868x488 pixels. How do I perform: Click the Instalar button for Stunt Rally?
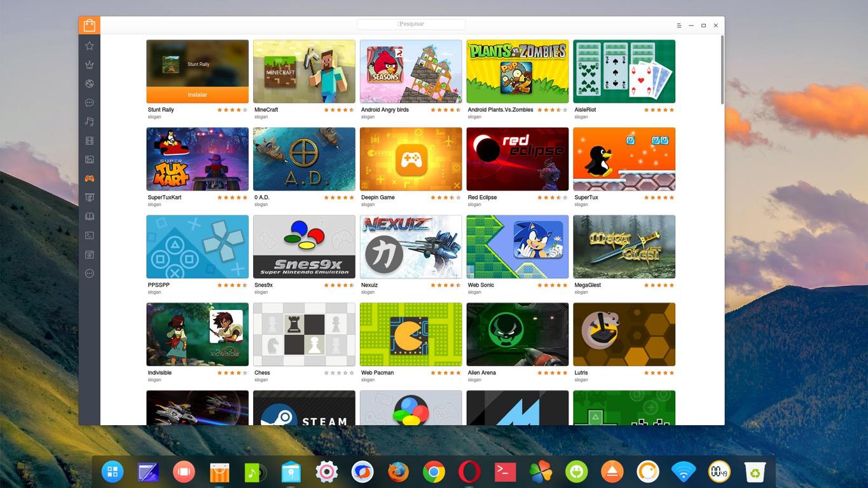coord(197,95)
